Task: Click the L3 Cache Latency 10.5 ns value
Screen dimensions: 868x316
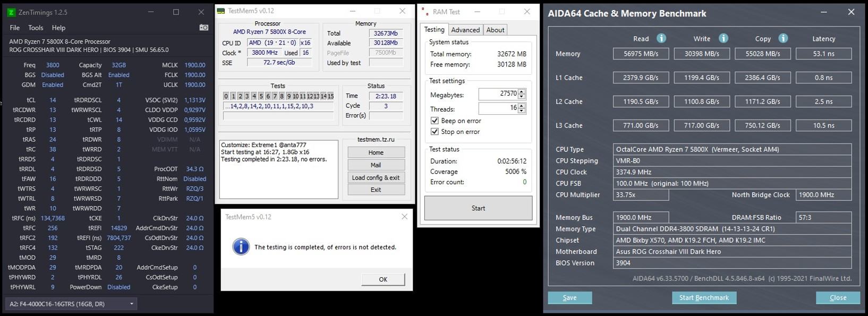Action: (x=823, y=125)
